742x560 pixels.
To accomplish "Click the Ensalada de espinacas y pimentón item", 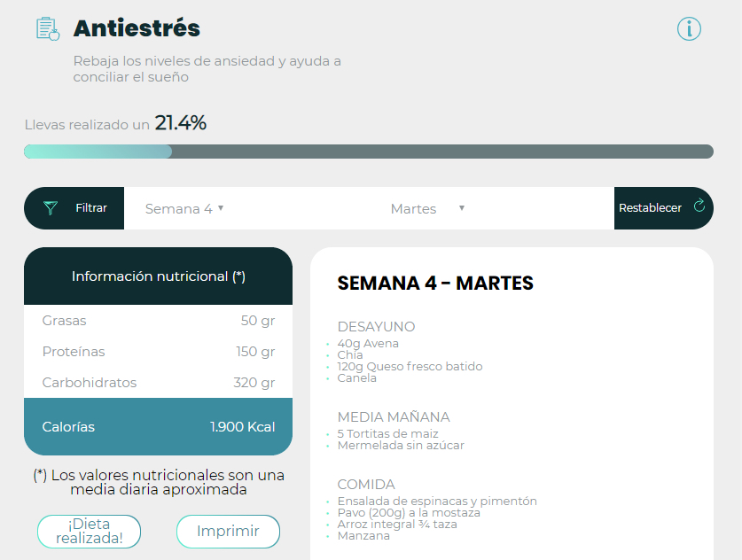I will click(437, 502).
